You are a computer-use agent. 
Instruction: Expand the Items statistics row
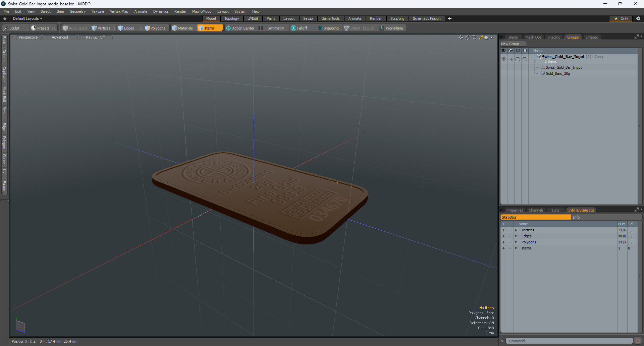(517, 248)
